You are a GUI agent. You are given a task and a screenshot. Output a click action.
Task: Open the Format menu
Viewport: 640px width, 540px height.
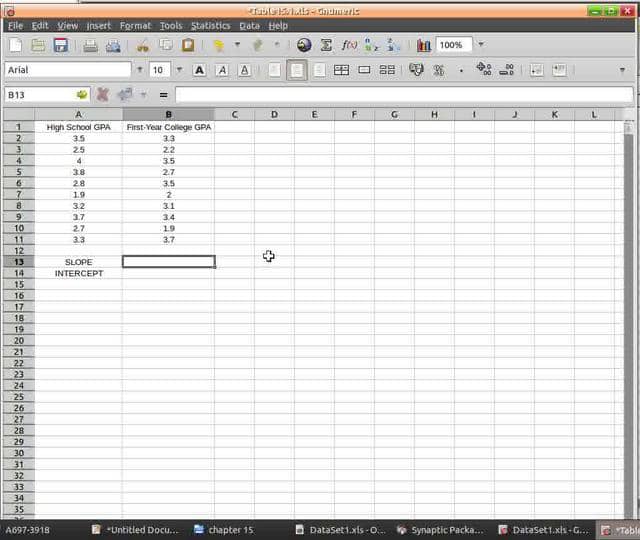135,26
